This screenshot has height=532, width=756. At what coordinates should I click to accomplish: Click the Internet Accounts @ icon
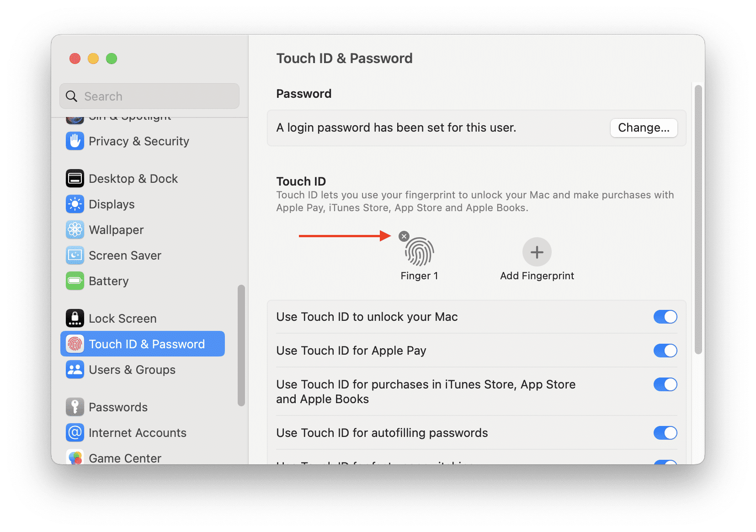[75, 433]
